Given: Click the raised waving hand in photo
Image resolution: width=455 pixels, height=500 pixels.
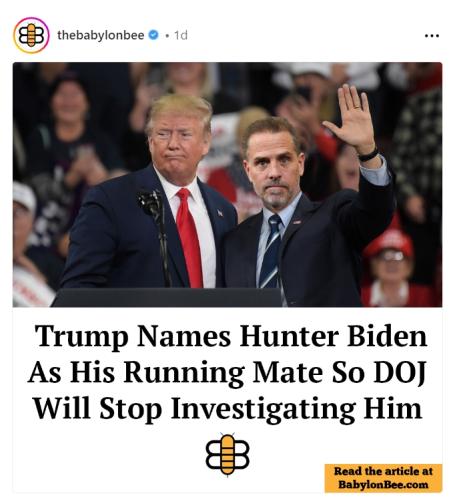Looking at the screenshot, I should coord(352,119).
